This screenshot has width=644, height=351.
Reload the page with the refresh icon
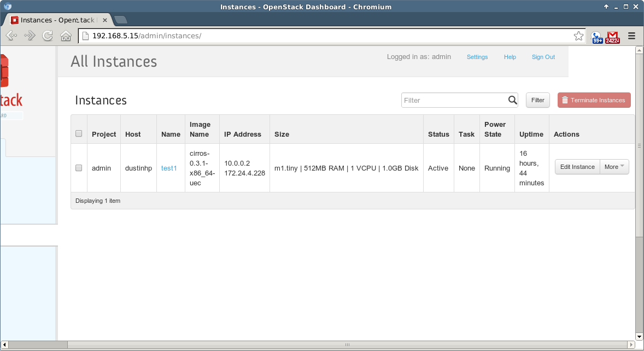(x=48, y=36)
